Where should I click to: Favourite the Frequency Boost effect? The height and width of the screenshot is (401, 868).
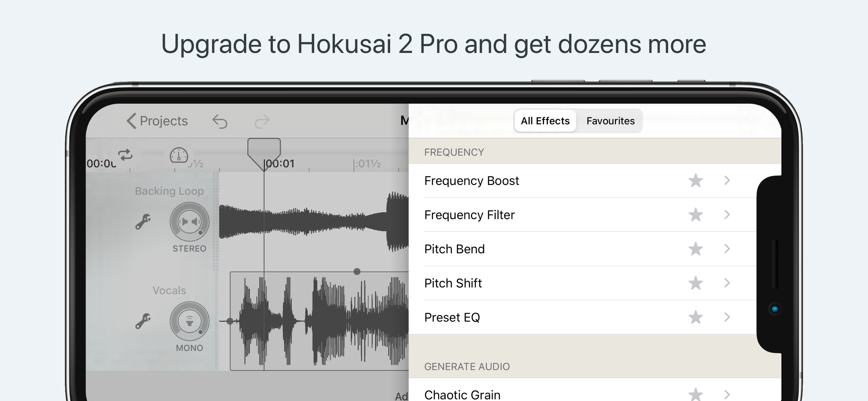[696, 180]
